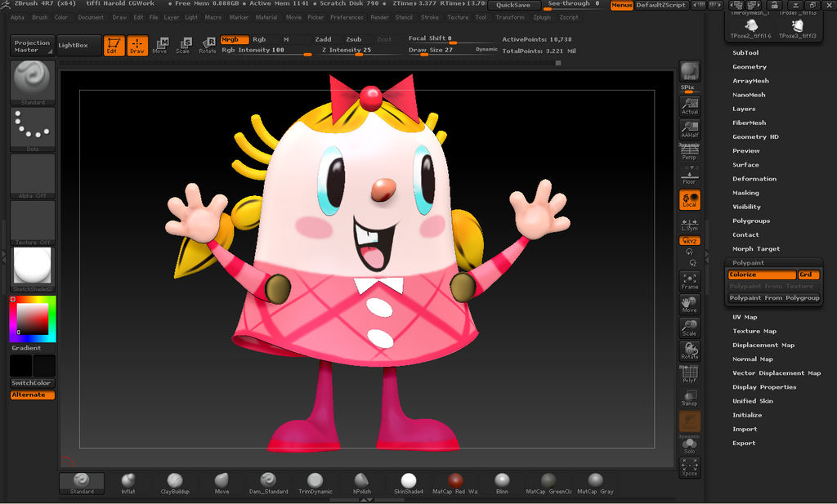Open the Dots stroke selector
Viewport: 837px width, 504px height.
[33, 129]
